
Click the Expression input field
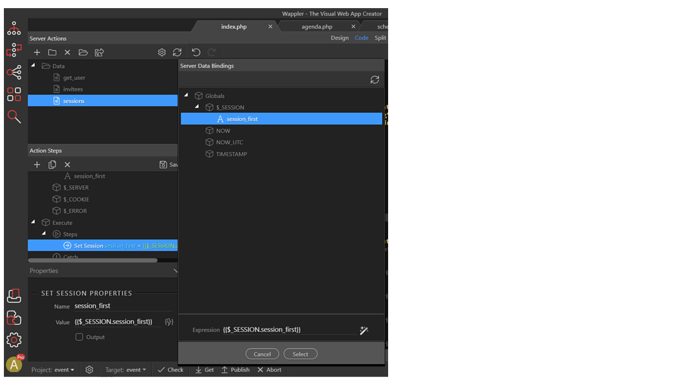(289, 329)
